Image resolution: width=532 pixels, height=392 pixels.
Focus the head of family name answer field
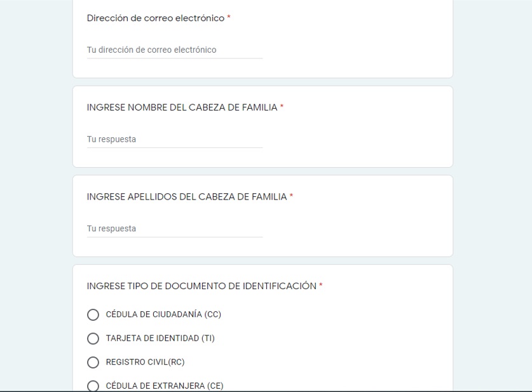pyautogui.click(x=175, y=139)
